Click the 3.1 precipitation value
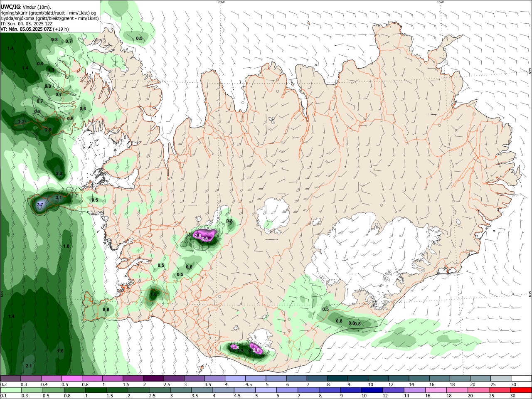The height and width of the screenshot is (399, 532). [58, 198]
